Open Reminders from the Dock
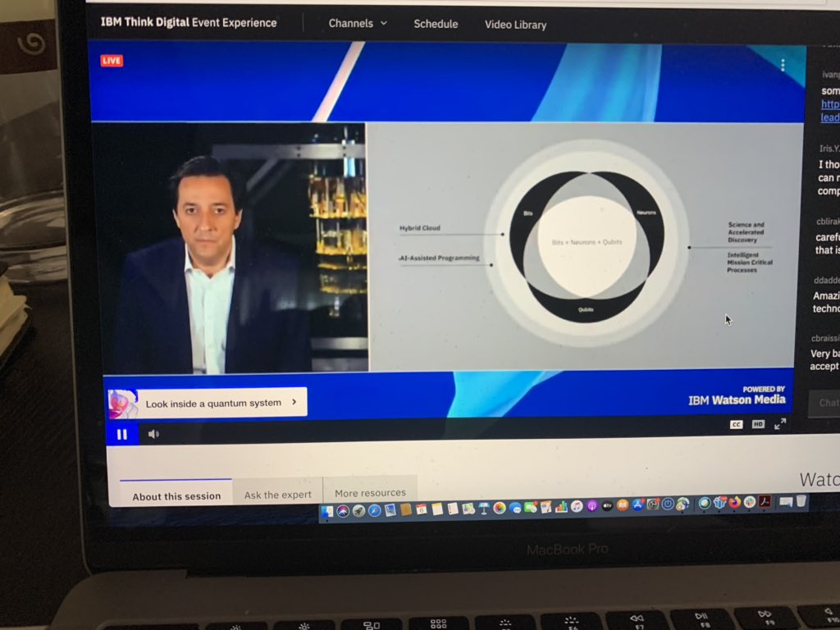Screen dimensions: 840x630 tap(453, 509)
